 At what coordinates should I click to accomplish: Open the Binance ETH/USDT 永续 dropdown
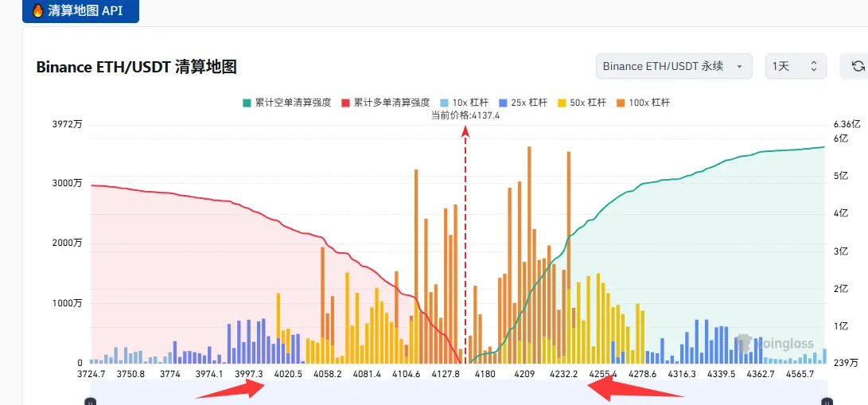pos(674,66)
